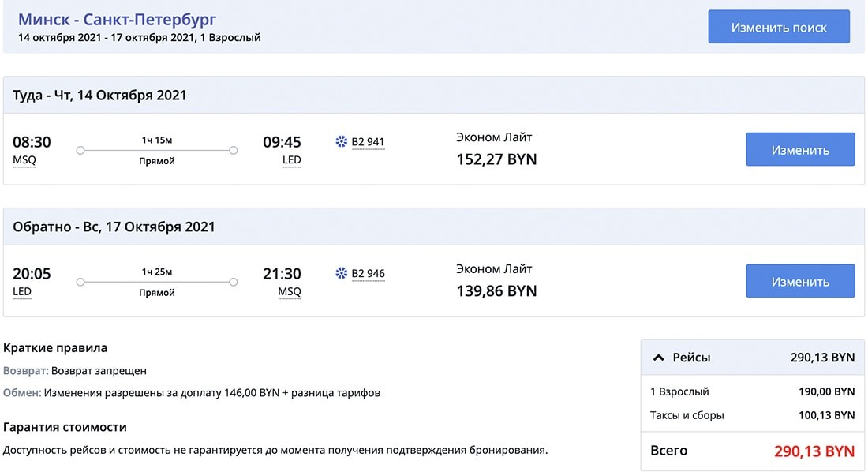Change the return flight via its Изменить button
The height and width of the screenshot is (472, 868).
800,280
